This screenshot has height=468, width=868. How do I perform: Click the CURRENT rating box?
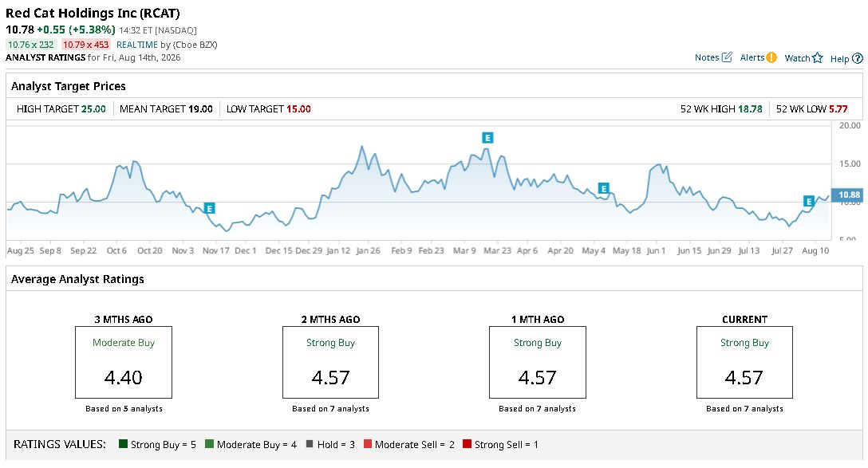click(744, 362)
